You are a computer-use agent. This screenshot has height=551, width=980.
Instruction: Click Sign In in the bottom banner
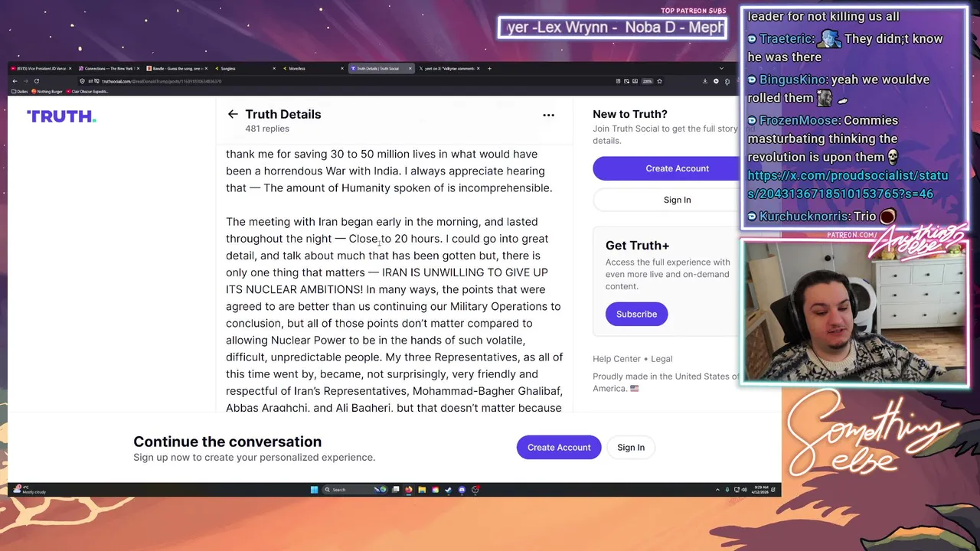click(631, 447)
